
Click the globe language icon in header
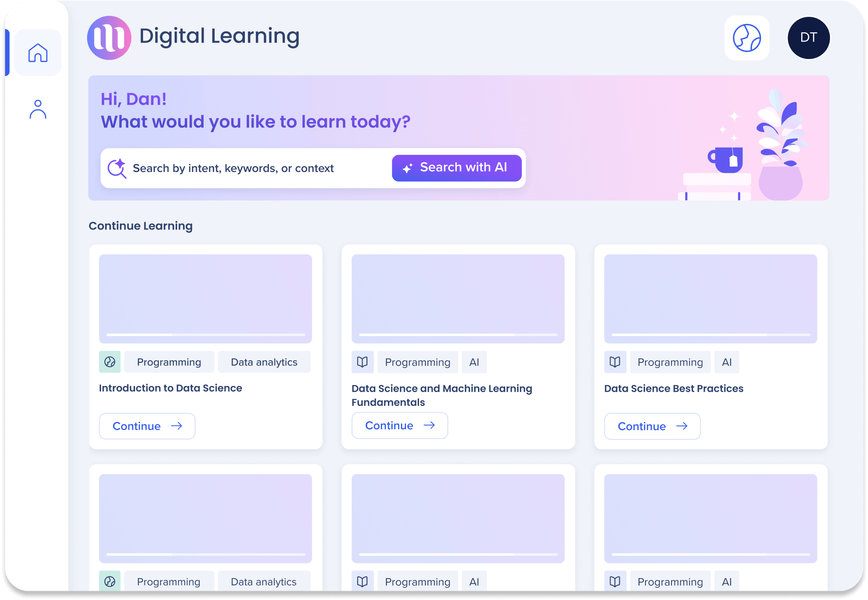(746, 38)
